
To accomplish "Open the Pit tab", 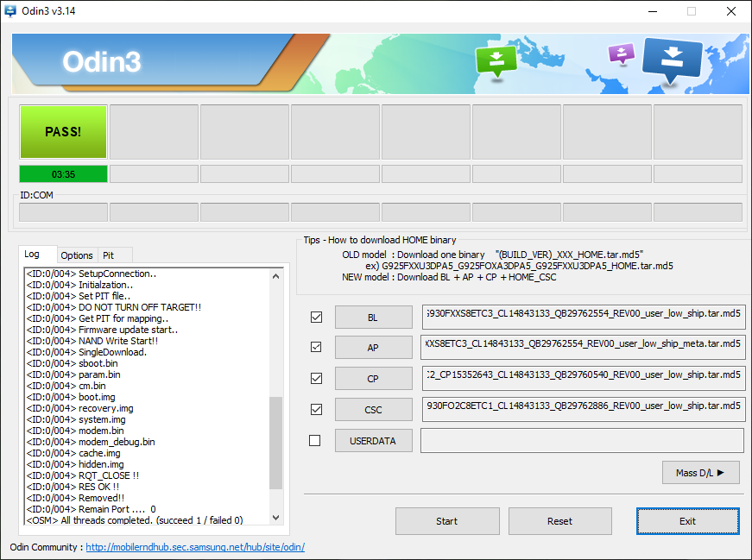I will point(109,255).
